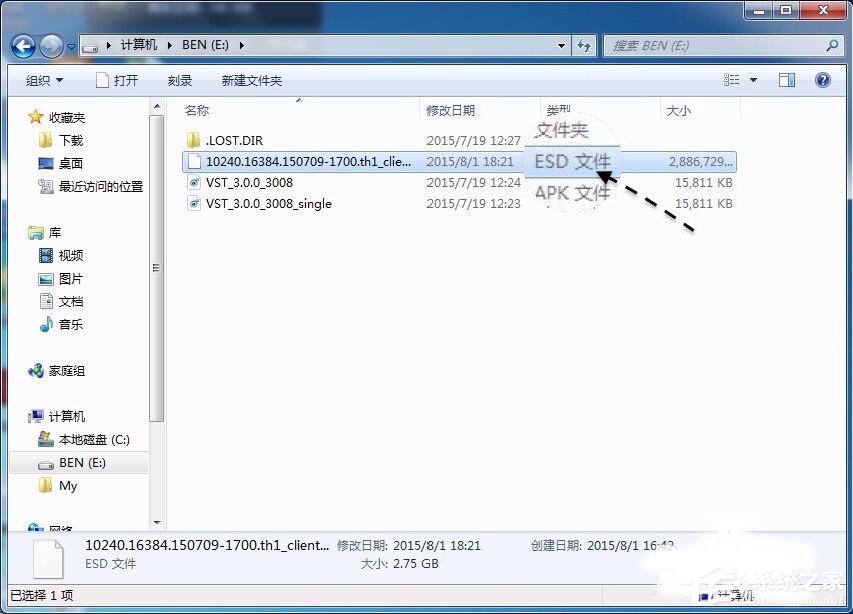Collapse the 库 libraries tree section
853x614 pixels.
click(x=21, y=231)
